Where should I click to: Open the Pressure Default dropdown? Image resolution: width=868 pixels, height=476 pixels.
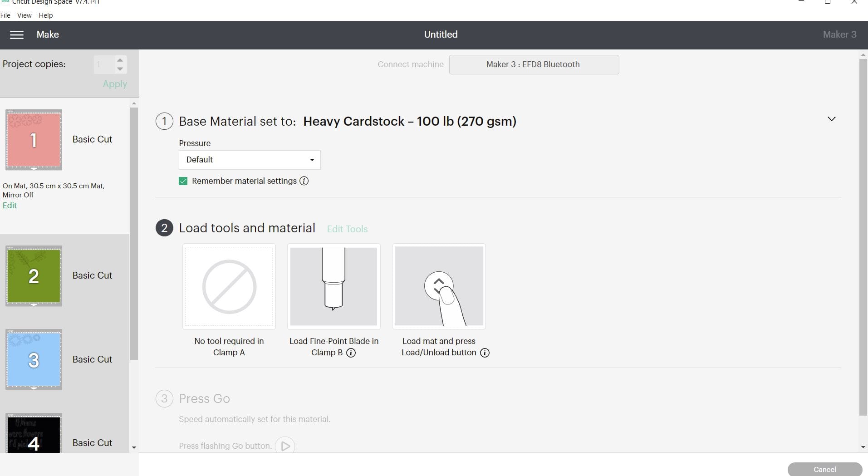(x=250, y=160)
